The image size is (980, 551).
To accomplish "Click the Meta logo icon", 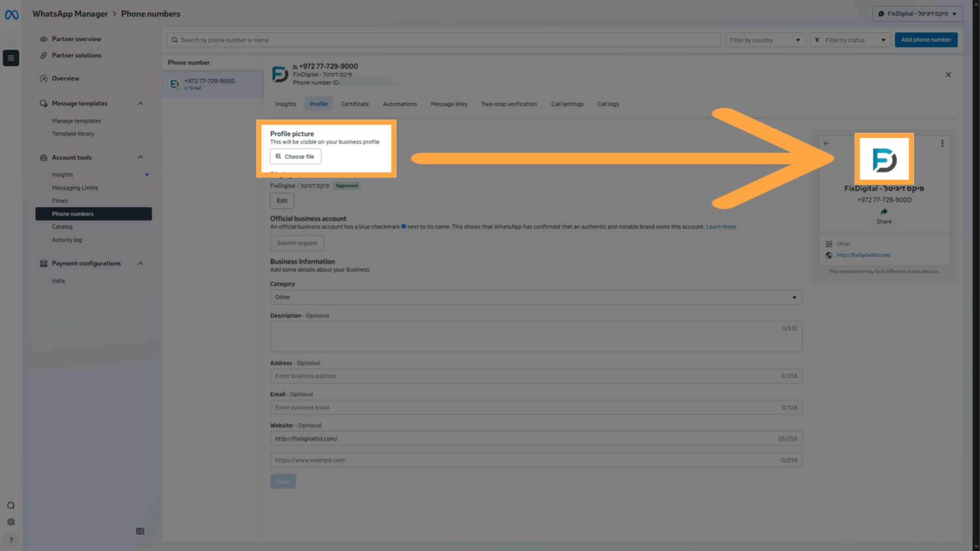I will pyautogui.click(x=11, y=15).
